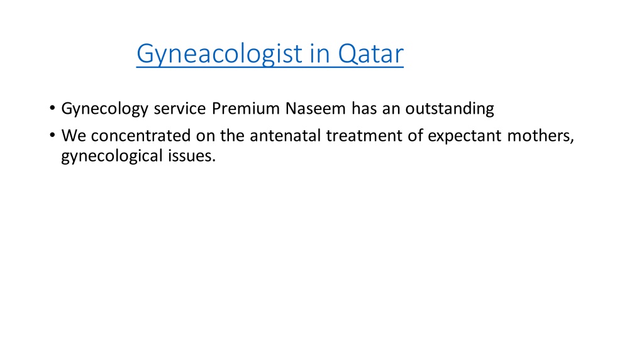Select the second bullet point marker
644x362 pixels.
[52, 135]
